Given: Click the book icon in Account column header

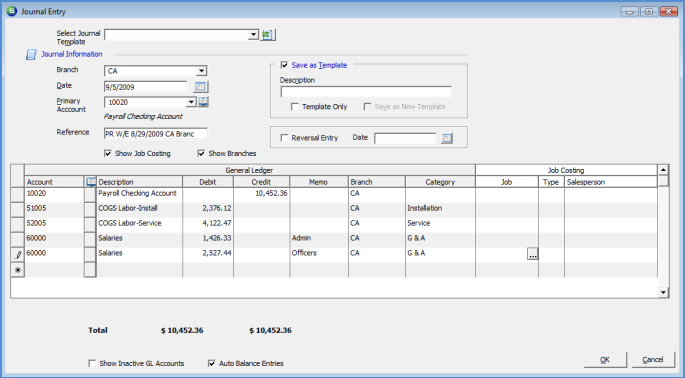Looking at the screenshot, I should click(90, 182).
